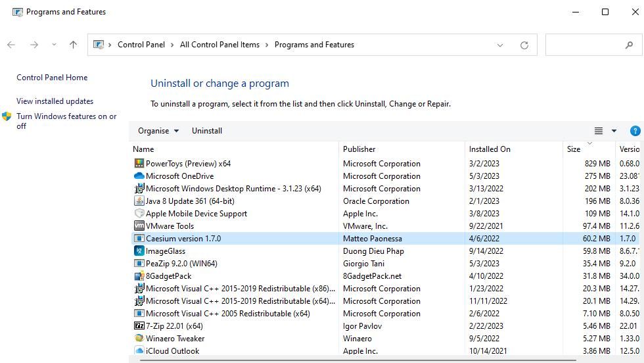Click the 7-Zip 22.01 icon

coord(139,326)
